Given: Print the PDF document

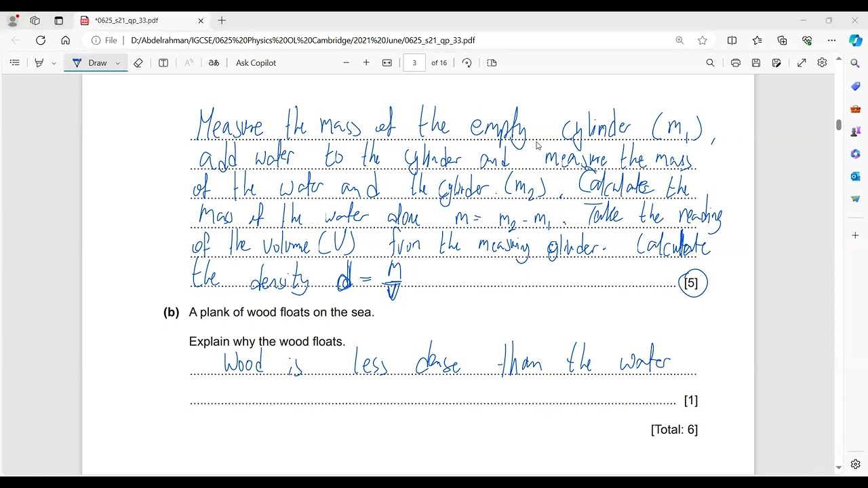Looking at the screenshot, I should pos(736,62).
